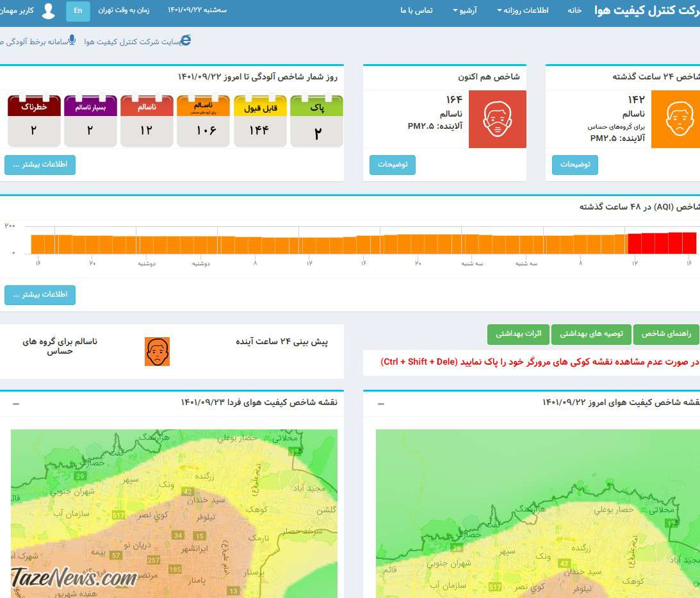Collapse today's air quality map panel
This screenshot has width=700, height=598.
click(380, 404)
